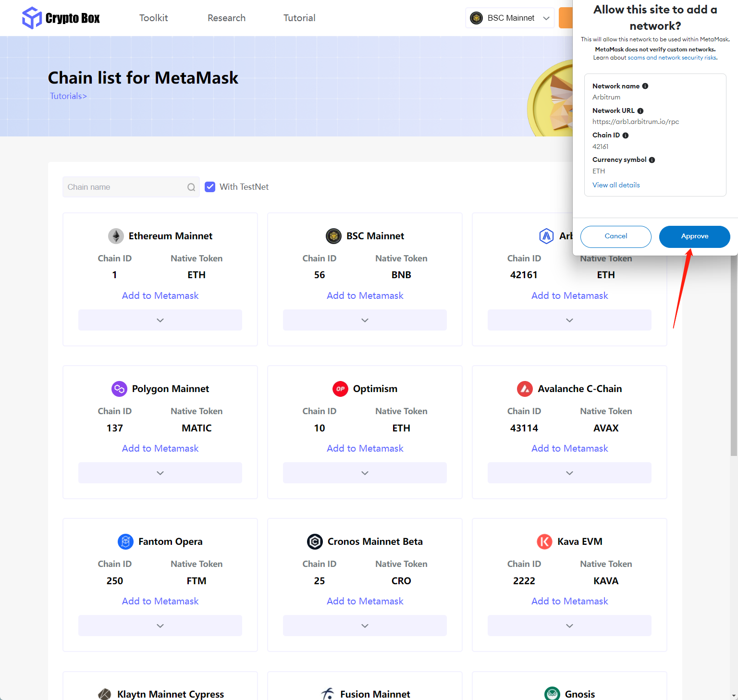Click the Fusion Mainnet chain icon

pyautogui.click(x=328, y=694)
